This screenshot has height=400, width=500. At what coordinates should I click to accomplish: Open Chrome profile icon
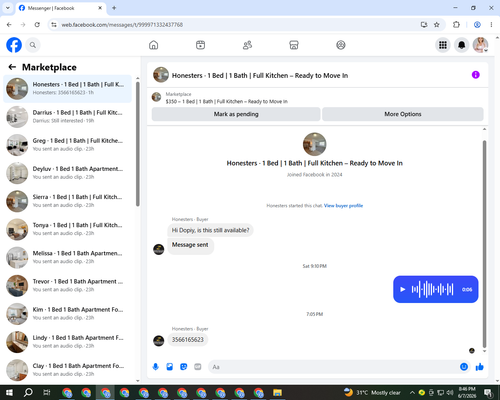point(477,25)
